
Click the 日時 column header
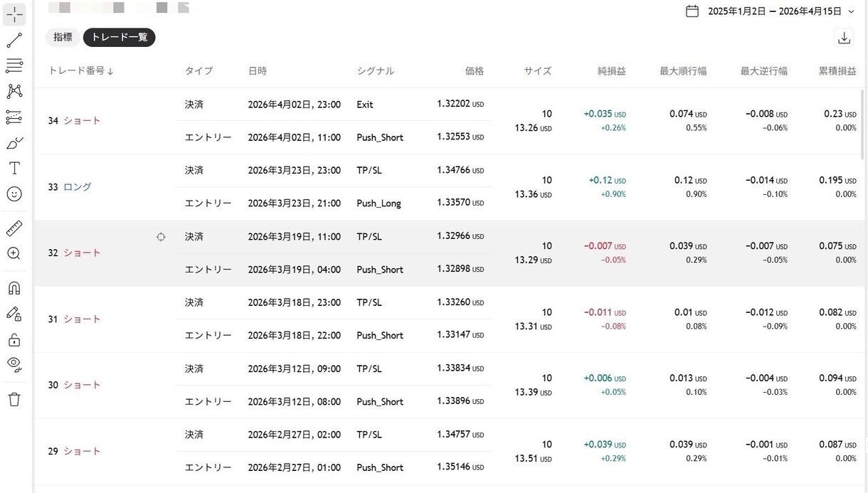click(258, 71)
